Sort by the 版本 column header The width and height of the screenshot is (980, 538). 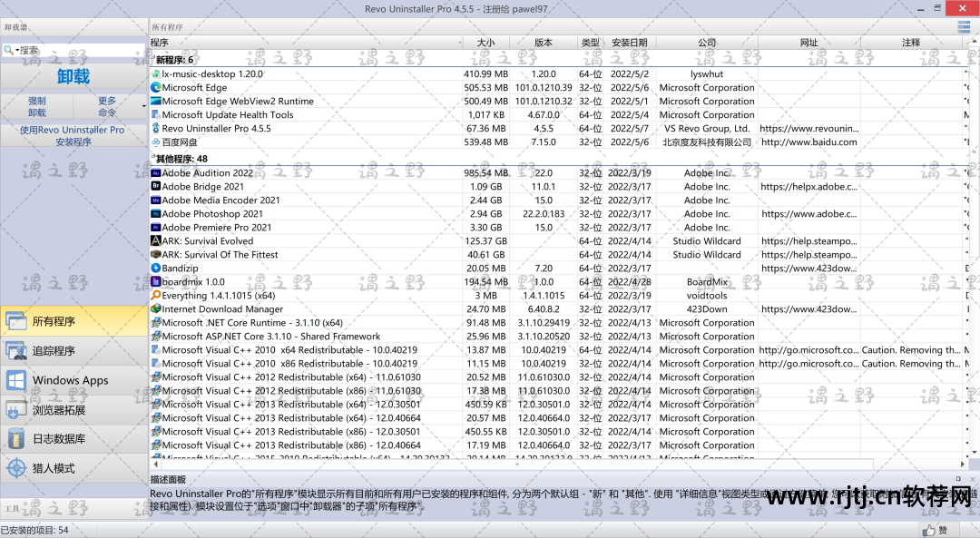(x=544, y=43)
